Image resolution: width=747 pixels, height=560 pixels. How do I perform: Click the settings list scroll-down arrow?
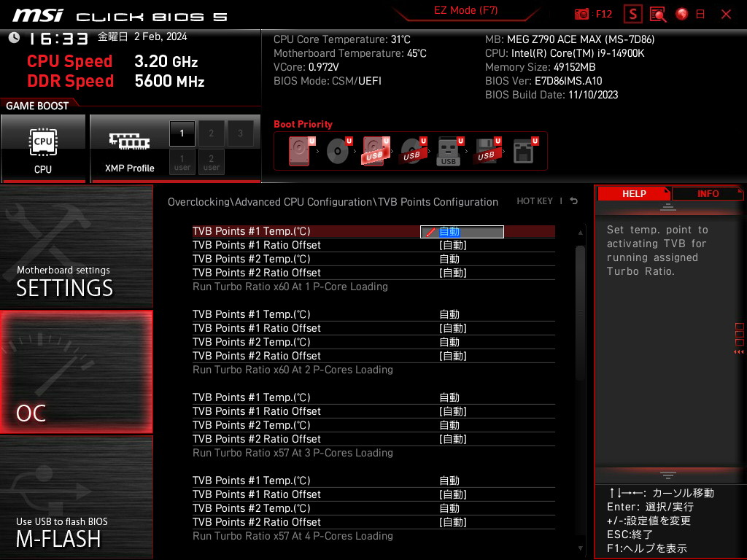tap(580, 548)
